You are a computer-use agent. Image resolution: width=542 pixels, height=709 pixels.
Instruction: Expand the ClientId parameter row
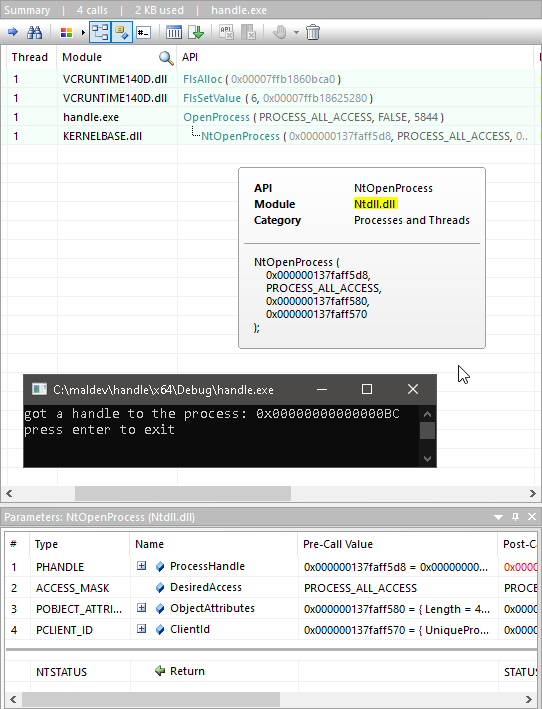pyautogui.click(x=141, y=629)
